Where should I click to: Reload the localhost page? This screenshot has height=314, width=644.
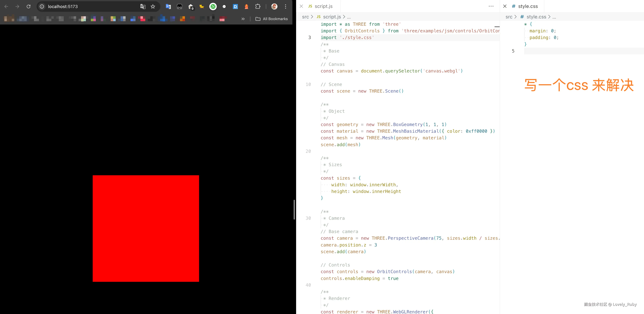click(x=29, y=7)
